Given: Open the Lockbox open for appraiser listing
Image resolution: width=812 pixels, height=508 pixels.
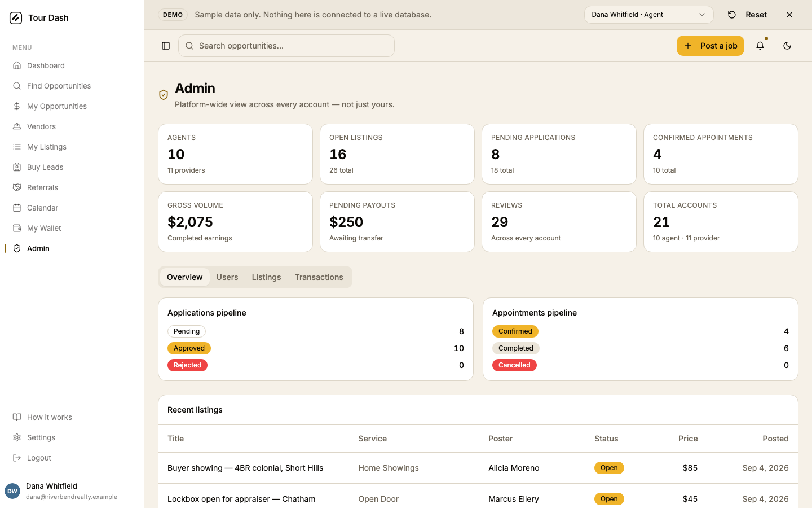Looking at the screenshot, I should [241, 499].
